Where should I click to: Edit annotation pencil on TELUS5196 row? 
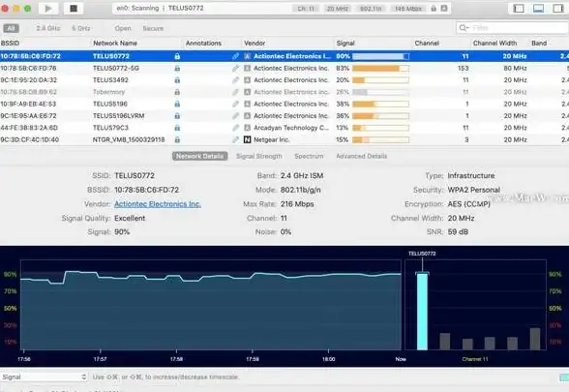pyautogui.click(x=235, y=105)
